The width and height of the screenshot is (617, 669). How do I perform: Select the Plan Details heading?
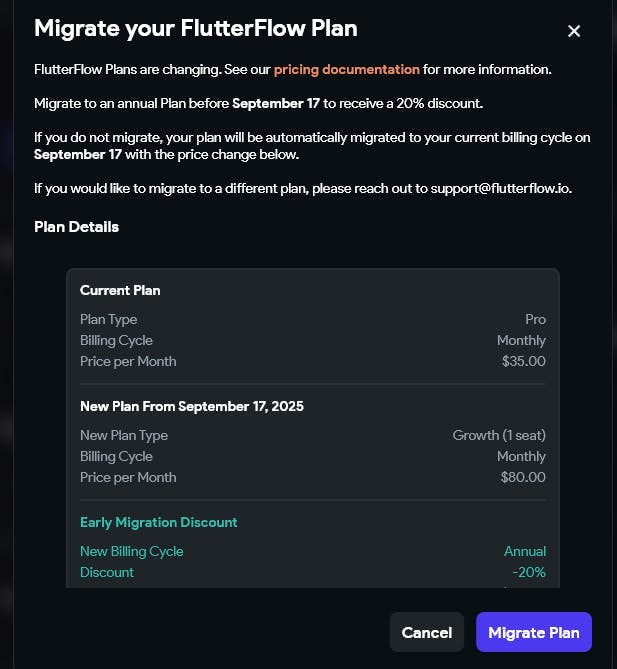76,227
